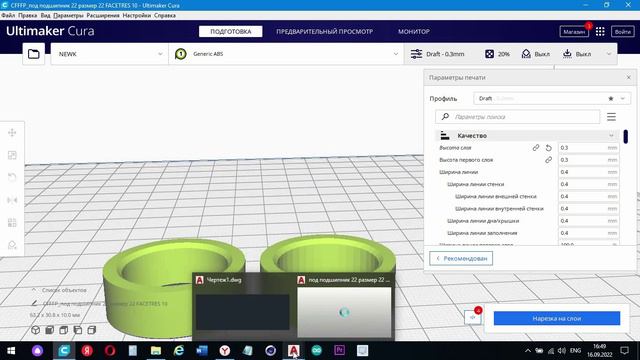Switch to МОНИТОР stage
The height and width of the screenshot is (360, 640).
point(414,31)
